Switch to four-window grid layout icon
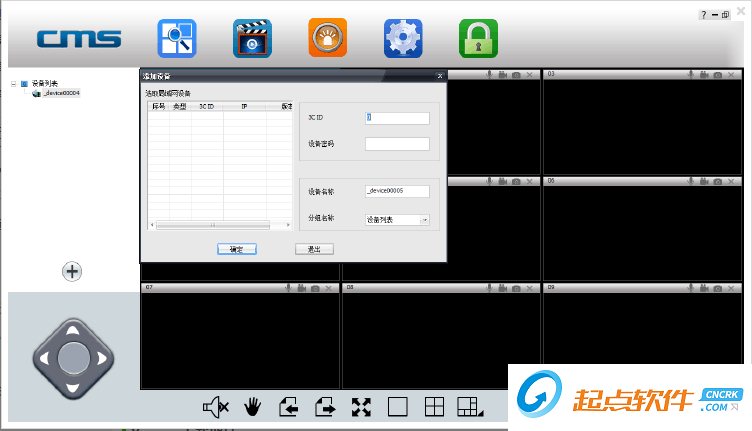 [435, 407]
